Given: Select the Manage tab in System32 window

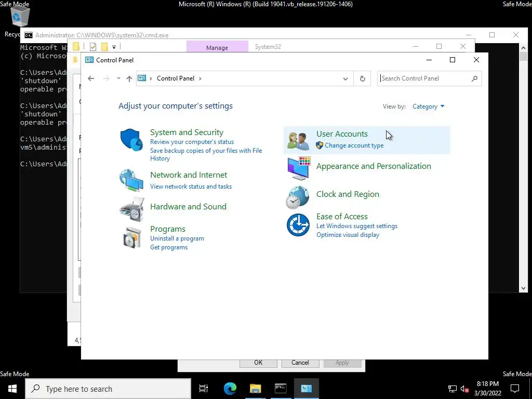Looking at the screenshot, I should tap(217, 47).
